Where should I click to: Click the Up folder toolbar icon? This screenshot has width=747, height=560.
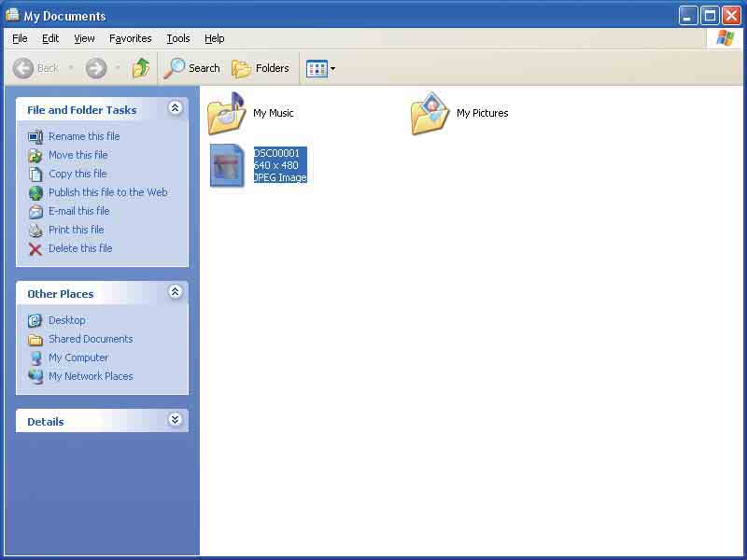141,68
